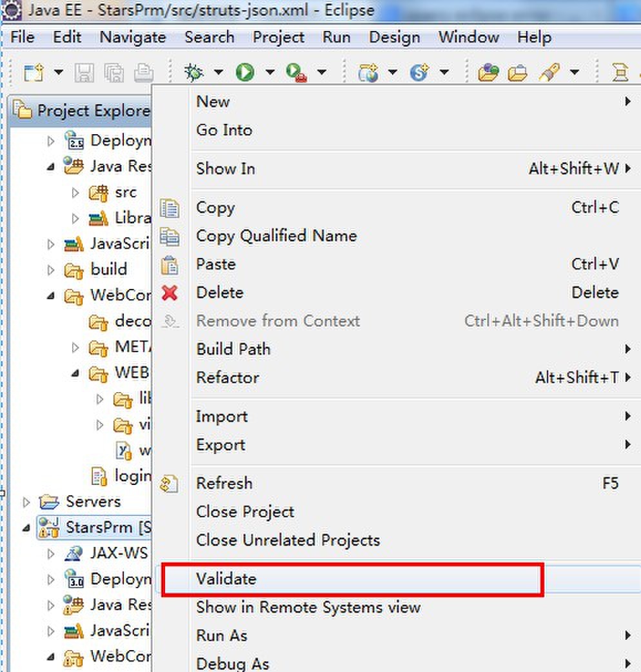Open the Navigate menu
The image size is (641, 672).
coord(133,37)
